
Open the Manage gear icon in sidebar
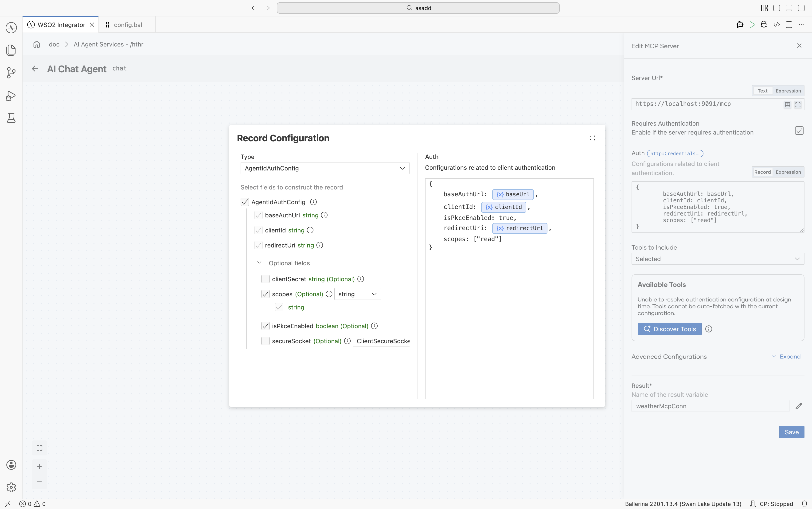[x=11, y=487]
